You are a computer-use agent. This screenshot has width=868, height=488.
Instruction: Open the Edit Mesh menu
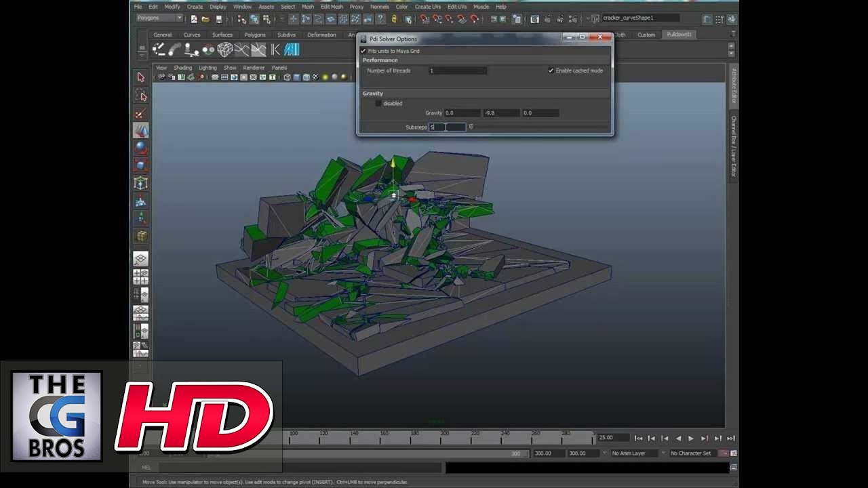click(x=332, y=7)
